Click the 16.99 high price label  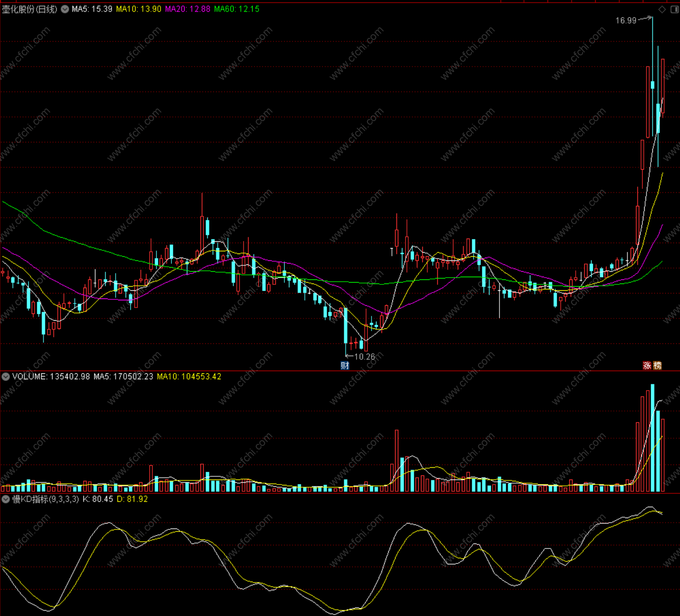point(626,20)
